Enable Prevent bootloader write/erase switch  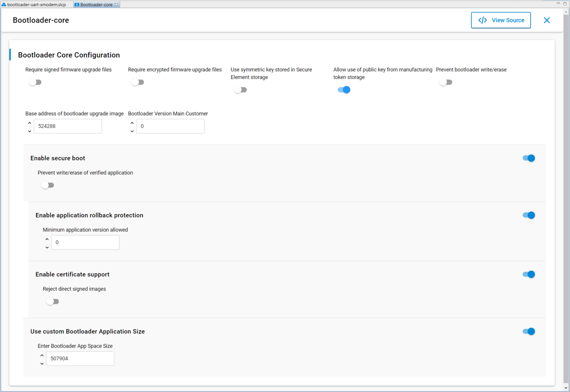point(446,82)
